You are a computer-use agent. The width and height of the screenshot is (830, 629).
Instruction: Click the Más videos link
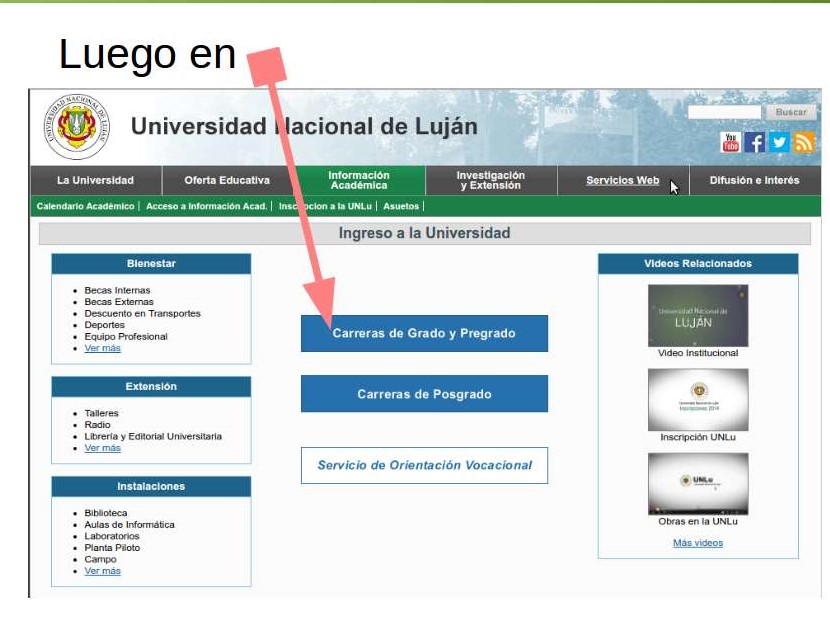coord(698,543)
